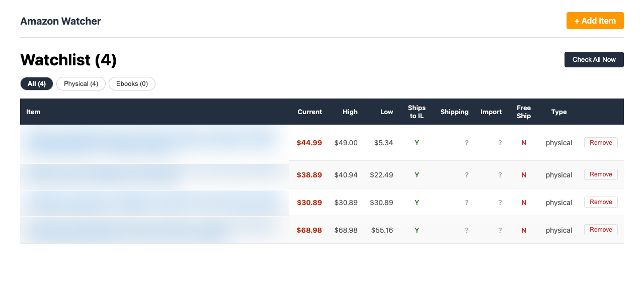
Task: Remove the item priced $44.99
Action: pos(601,143)
